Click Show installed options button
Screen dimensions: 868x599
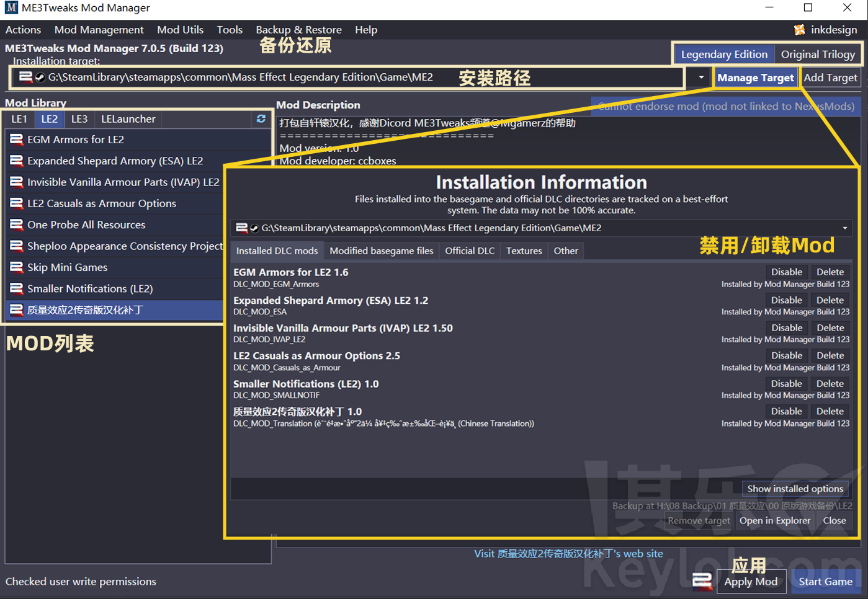[795, 489]
